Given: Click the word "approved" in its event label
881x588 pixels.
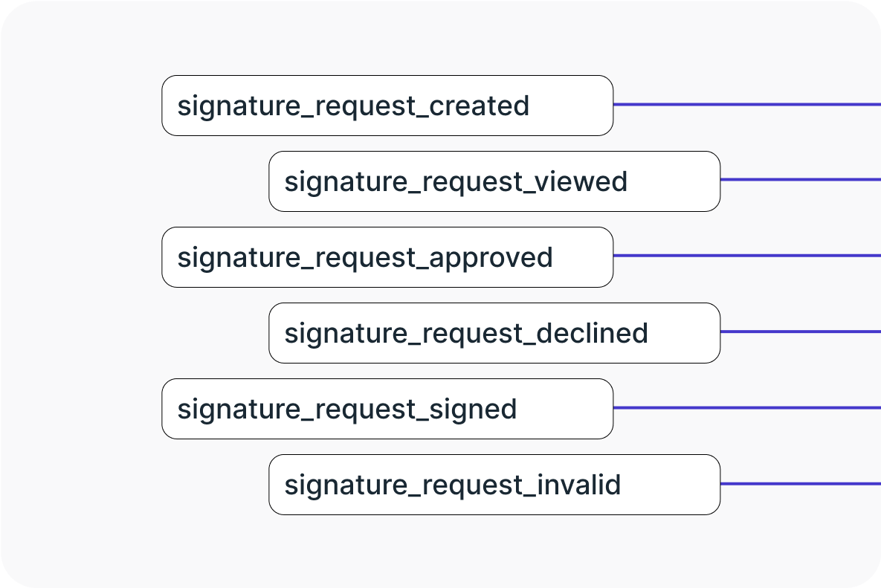Looking at the screenshot, I should [492, 257].
